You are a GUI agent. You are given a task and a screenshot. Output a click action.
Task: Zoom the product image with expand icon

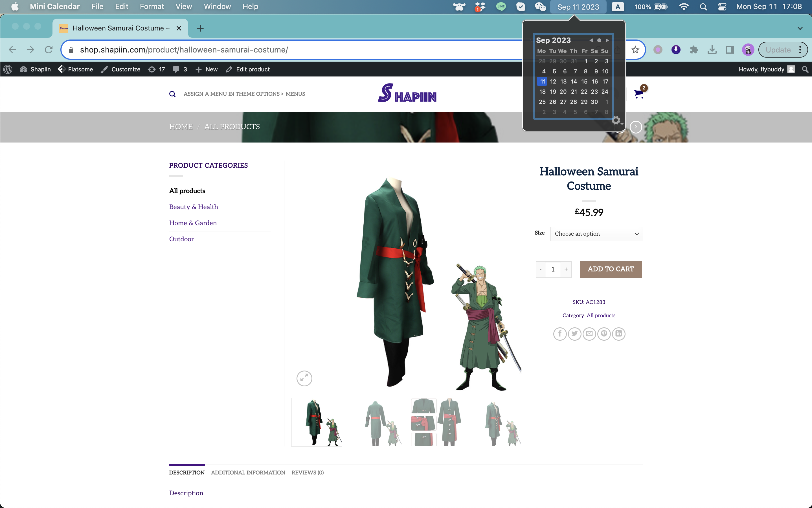tap(304, 378)
